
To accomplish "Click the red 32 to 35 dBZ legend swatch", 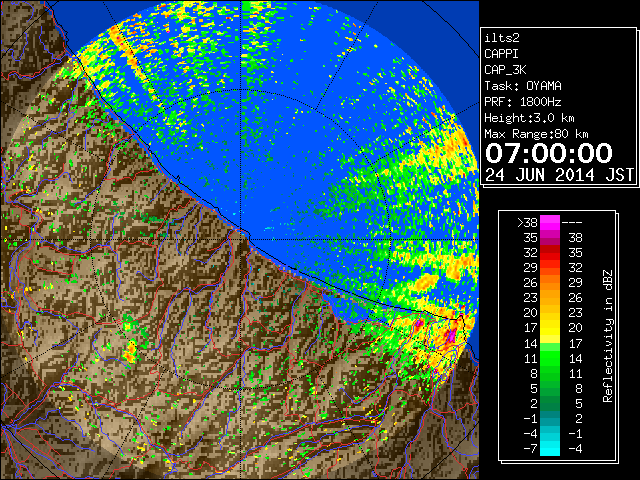I will click(x=550, y=253).
